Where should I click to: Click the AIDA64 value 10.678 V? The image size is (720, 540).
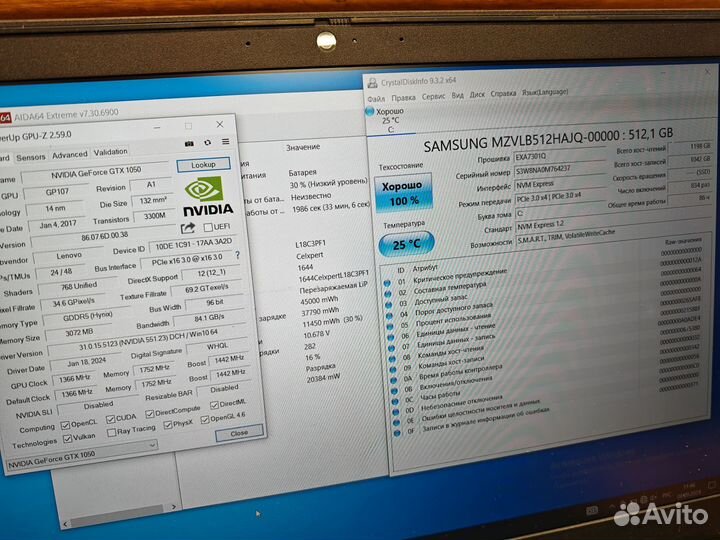tap(316, 334)
